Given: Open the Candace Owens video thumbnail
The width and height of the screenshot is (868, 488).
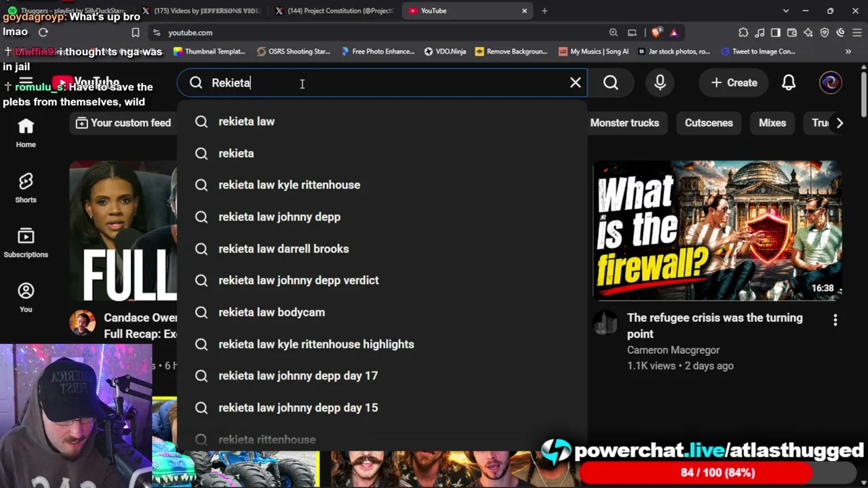Looking at the screenshot, I should 123,230.
